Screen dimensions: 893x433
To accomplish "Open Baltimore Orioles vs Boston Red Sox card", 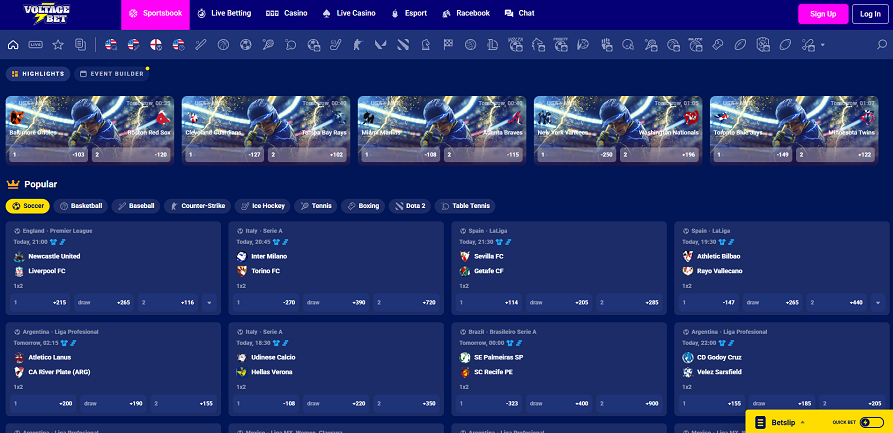I will 90,130.
